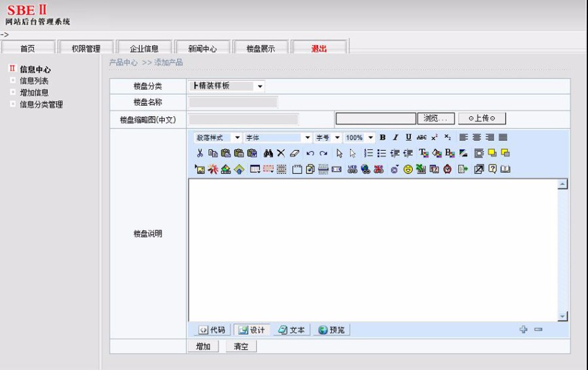The image size is (588, 370).
Task: Insert a hyperlink (WEB chain icon)
Action: point(352,169)
